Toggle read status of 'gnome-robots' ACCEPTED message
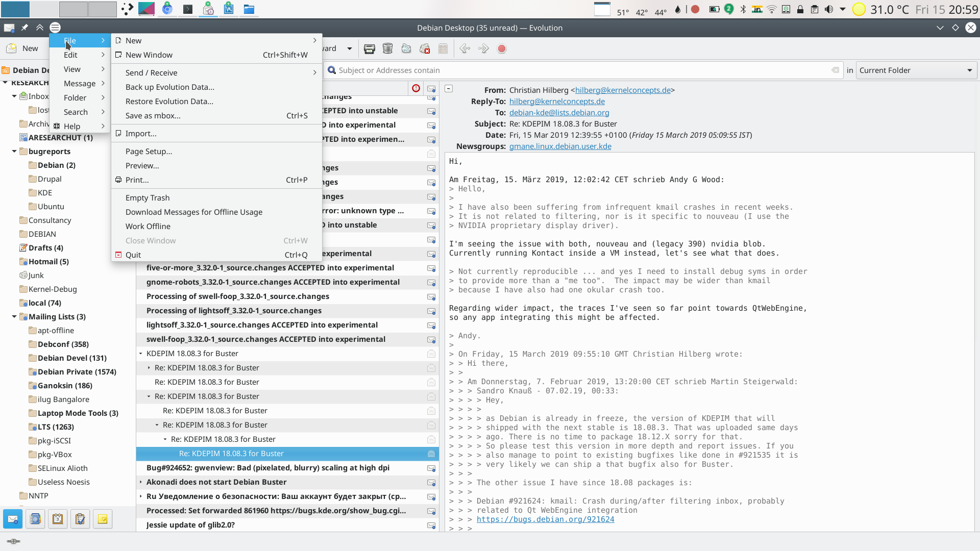980x551 pixels. click(x=431, y=283)
